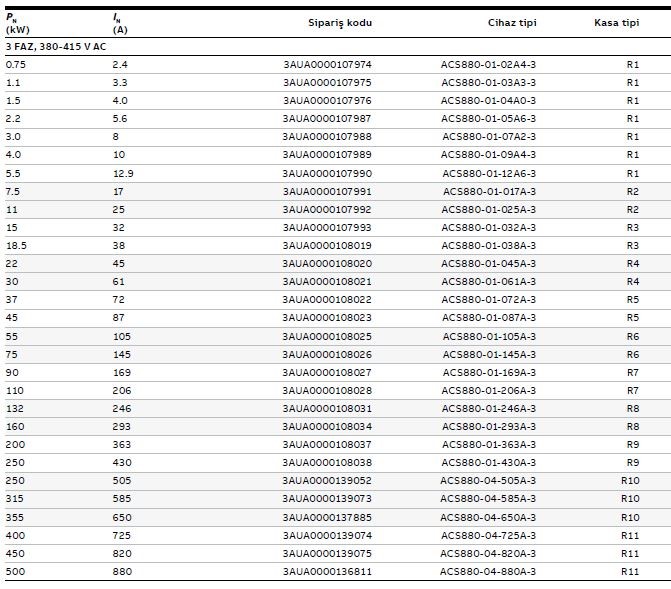Select device type ACS880-01-07A2-3

489,137
